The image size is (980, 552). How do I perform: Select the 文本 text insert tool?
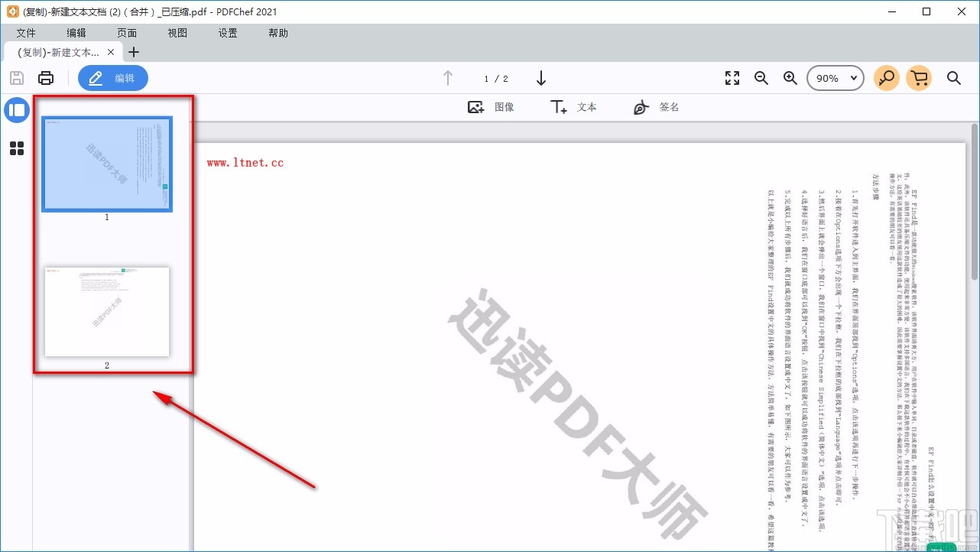pos(575,107)
